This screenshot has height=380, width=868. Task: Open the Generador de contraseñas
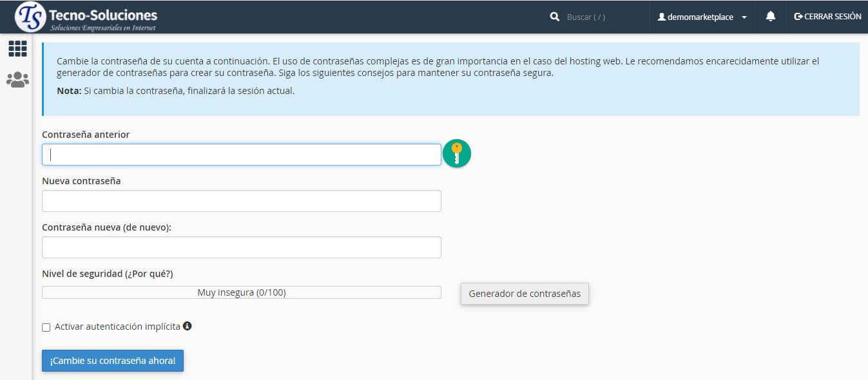(525, 294)
